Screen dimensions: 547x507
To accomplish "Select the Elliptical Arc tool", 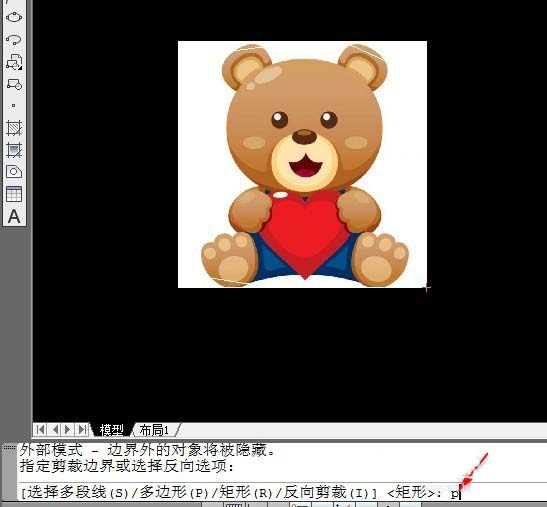I will (14, 39).
